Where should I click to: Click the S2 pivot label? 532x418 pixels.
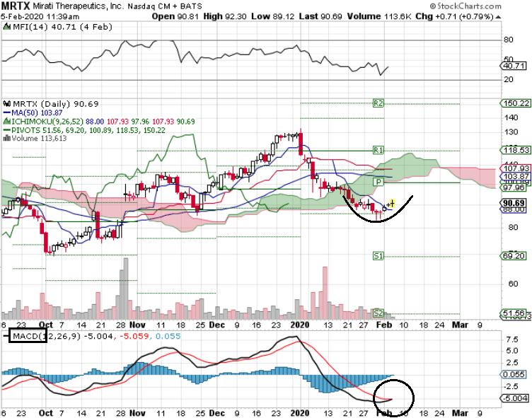tap(378, 313)
